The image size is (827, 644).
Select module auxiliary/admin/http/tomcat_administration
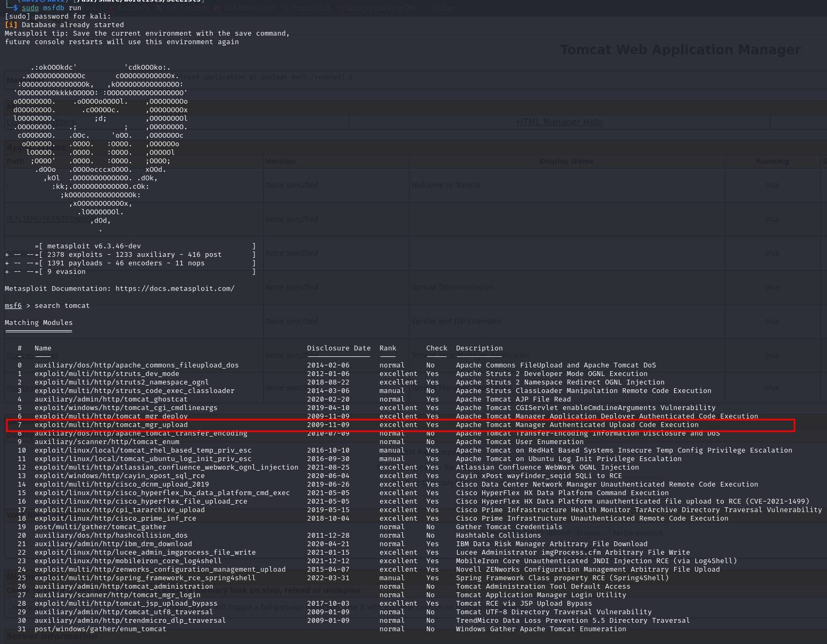click(124, 587)
